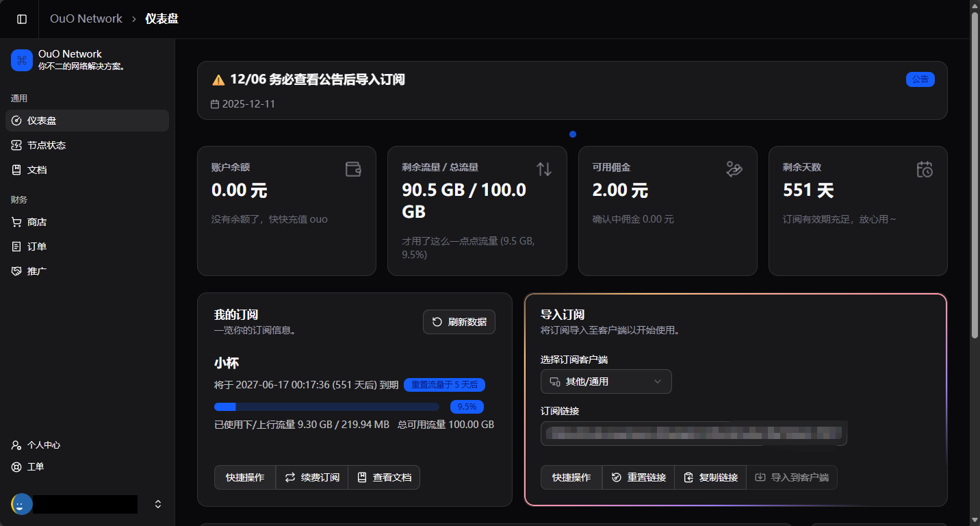Click the calendar clock icon in remaining days card
Image resolution: width=980 pixels, height=526 pixels.
(925, 169)
